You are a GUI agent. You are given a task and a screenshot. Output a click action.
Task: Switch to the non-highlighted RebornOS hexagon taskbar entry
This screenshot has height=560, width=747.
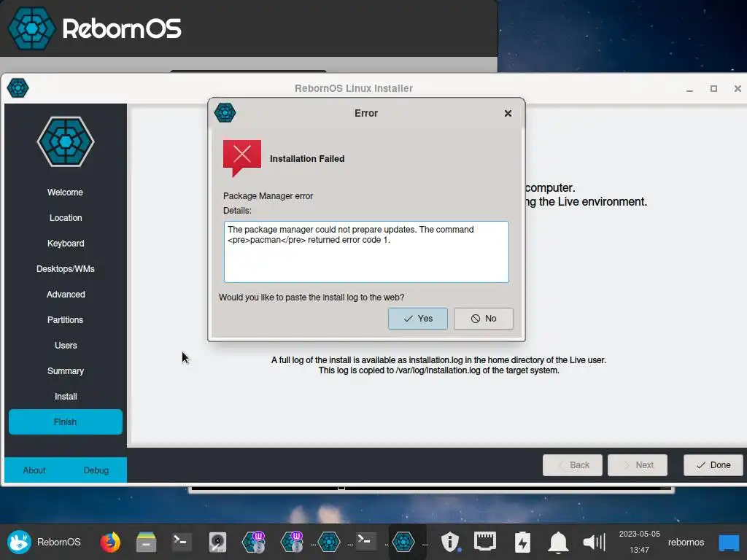[x=329, y=542]
